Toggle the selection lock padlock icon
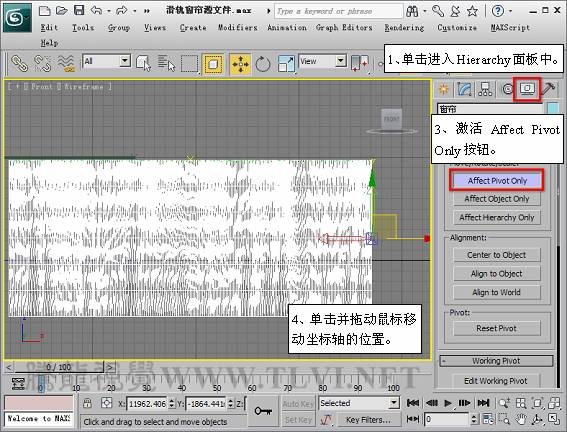This screenshot has height=432, width=567. coord(87,403)
